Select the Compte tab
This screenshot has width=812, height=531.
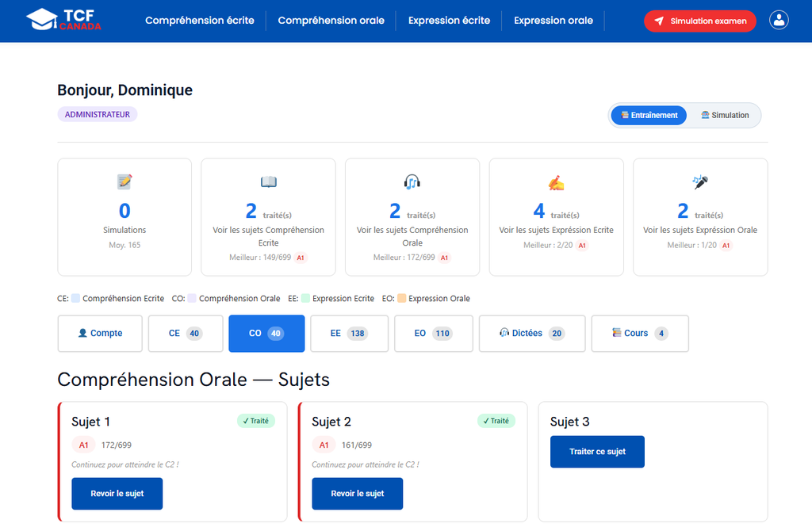[100, 334]
